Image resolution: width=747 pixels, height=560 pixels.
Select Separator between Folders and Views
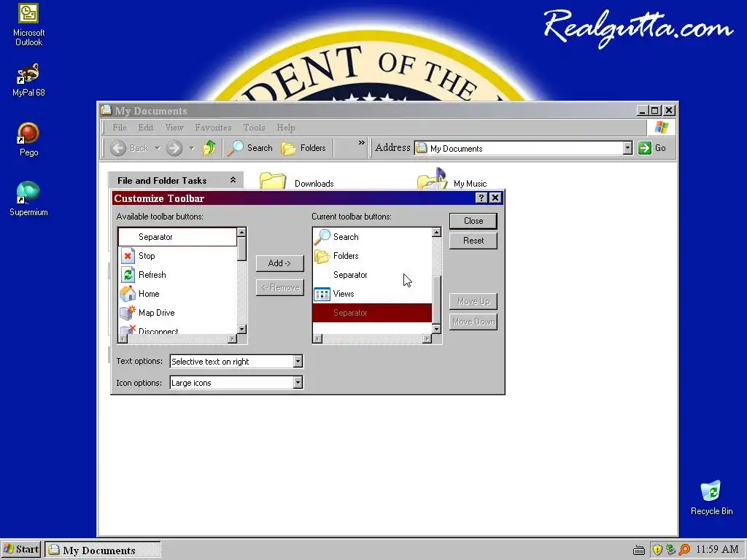[x=372, y=275]
